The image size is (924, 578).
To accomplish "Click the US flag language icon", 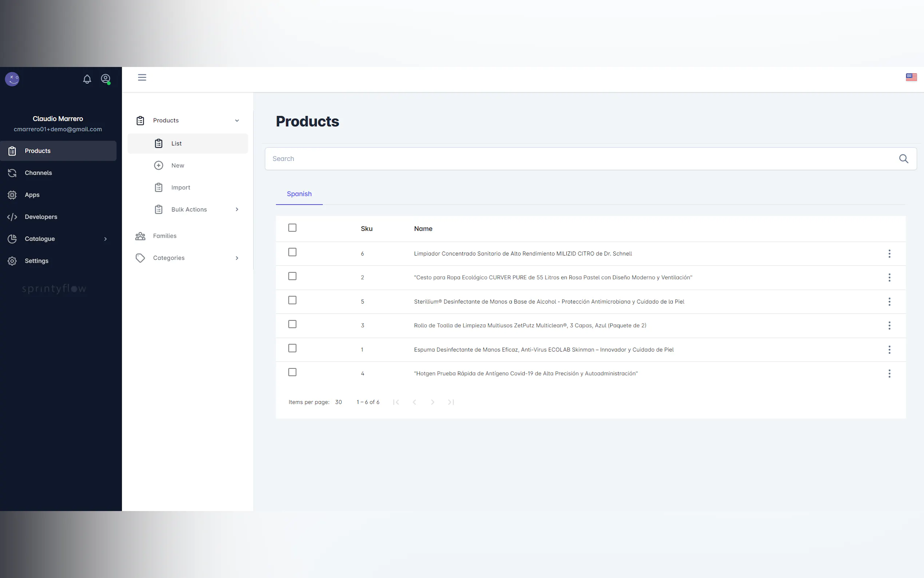I will coord(911,77).
